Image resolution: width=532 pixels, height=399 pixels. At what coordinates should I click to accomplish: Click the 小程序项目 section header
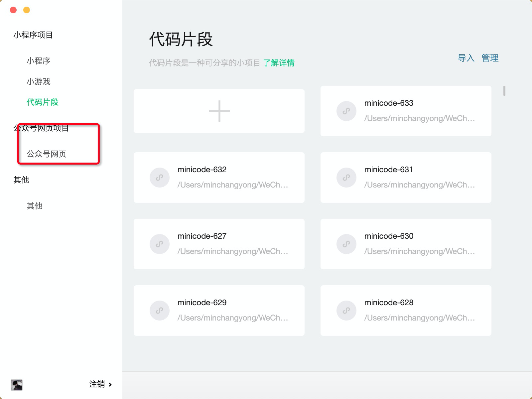coord(33,35)
